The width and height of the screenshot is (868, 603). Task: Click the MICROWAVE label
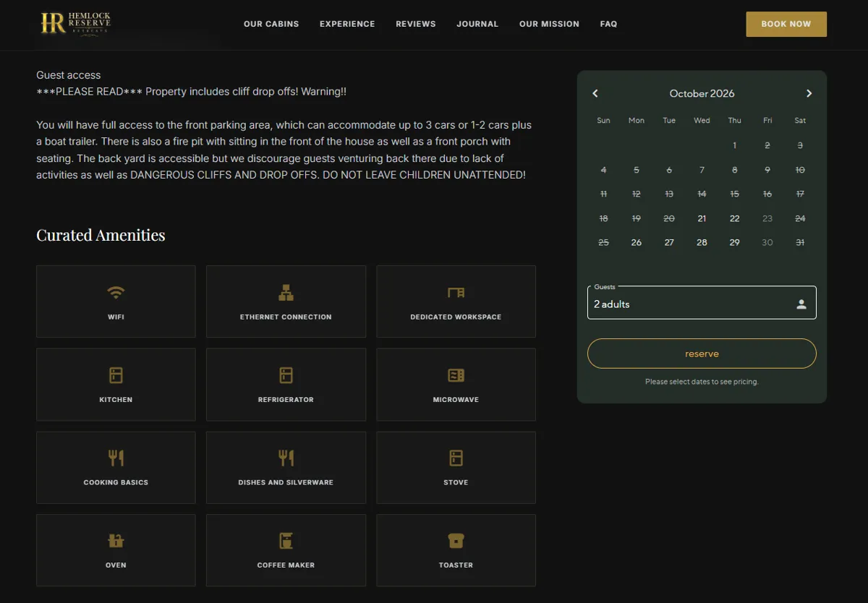point(456,399)
